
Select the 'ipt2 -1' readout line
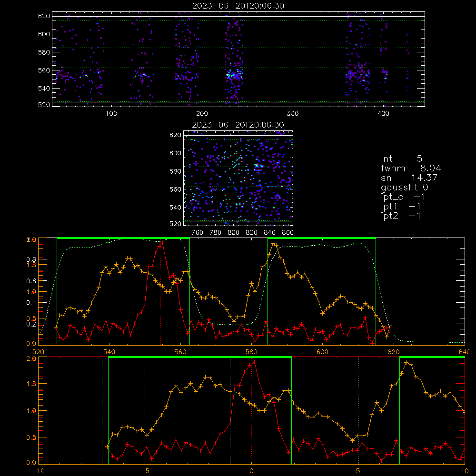[x=401, y=216]
